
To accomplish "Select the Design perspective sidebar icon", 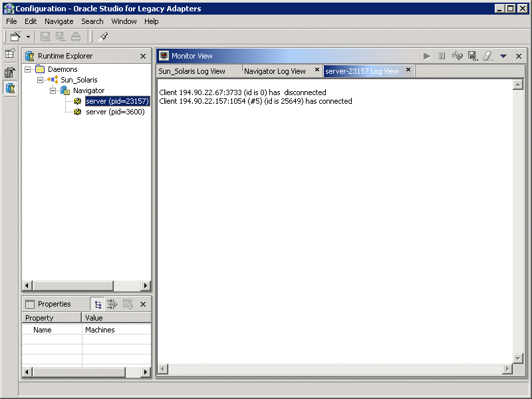I will 10,72.
